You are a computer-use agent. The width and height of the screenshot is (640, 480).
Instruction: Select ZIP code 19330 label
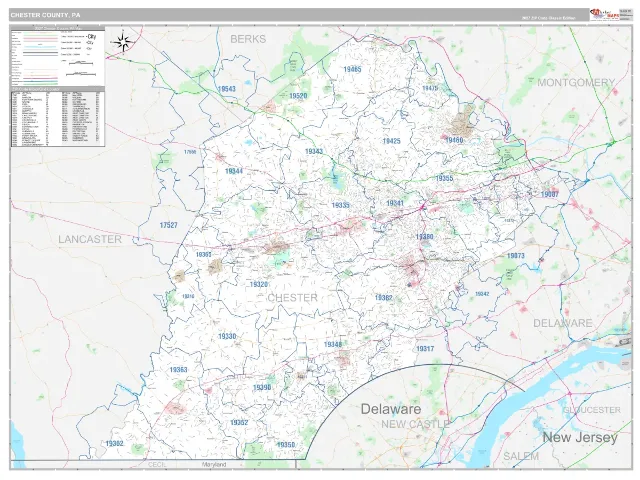pyautogui.click(x=227, y=336)
